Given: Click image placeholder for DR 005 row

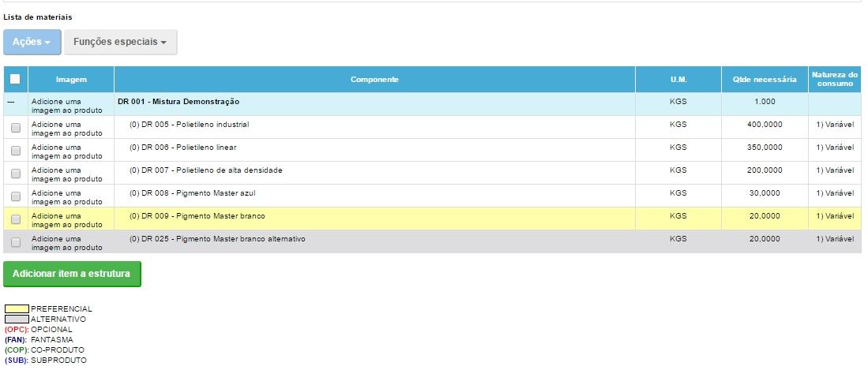Looking at the screenshot, I should (x=67, y=129).
